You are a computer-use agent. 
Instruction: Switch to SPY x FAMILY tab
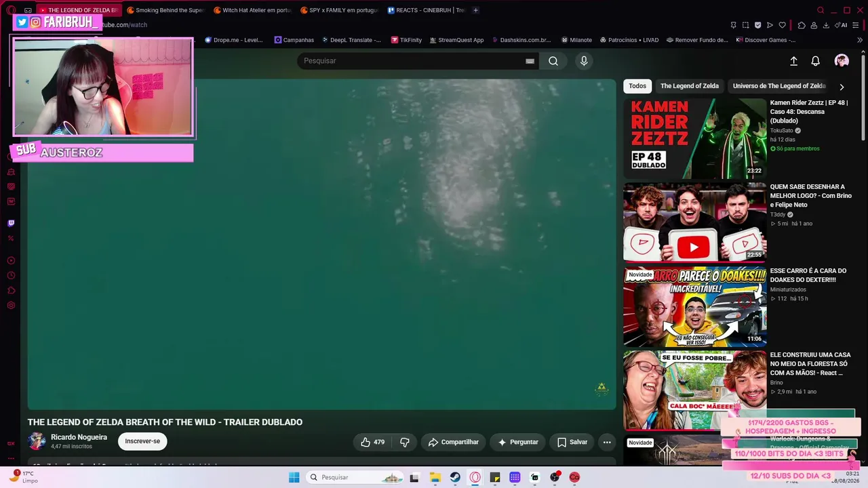coord(338,10)
